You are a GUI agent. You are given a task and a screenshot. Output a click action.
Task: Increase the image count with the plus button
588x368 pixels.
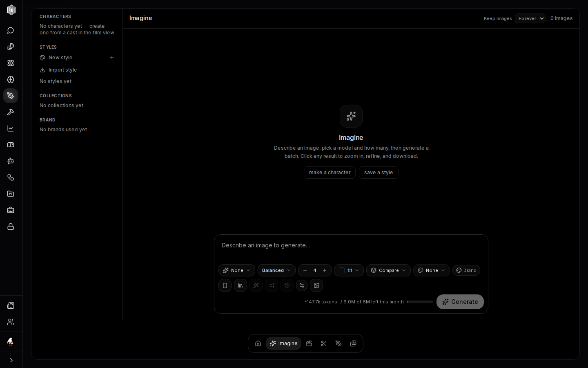325,270
